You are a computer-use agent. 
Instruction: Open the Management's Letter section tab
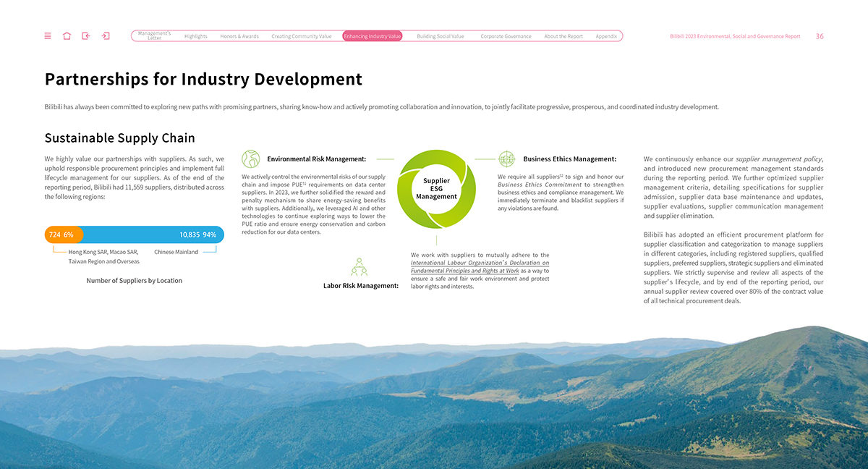[154, 35]
